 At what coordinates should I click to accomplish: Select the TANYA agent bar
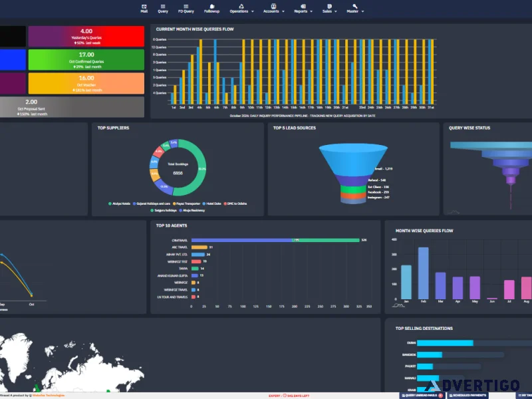[x=195, y=269]
